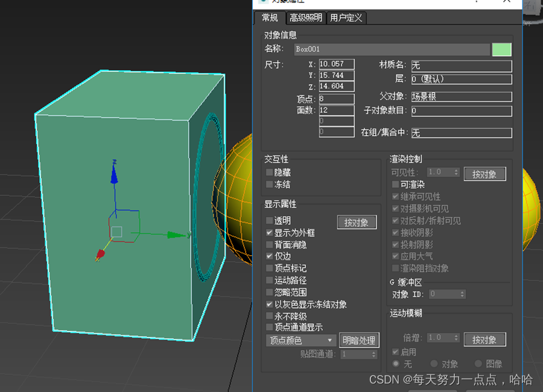Screen dimensions: 543x392
Task: Disable 应用大气 in render controls
Action: click(x=396, y=256)
